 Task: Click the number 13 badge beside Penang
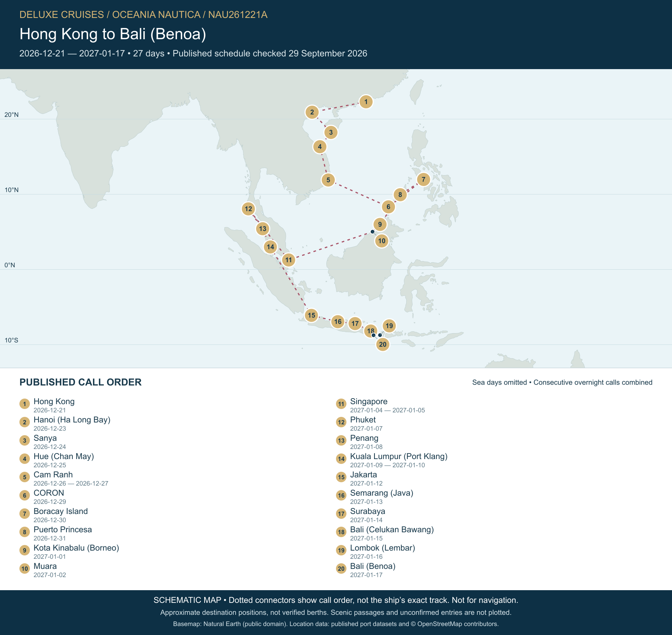(341, 440)
